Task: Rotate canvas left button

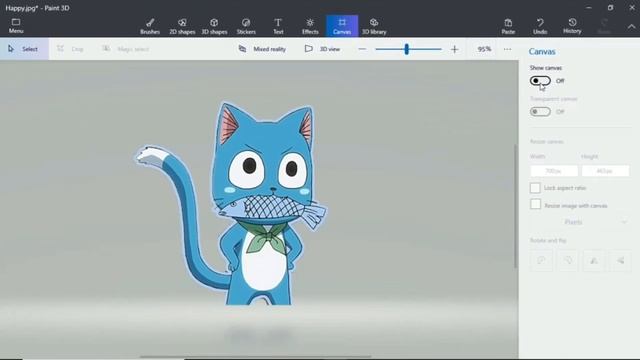Action: [541, 260]
